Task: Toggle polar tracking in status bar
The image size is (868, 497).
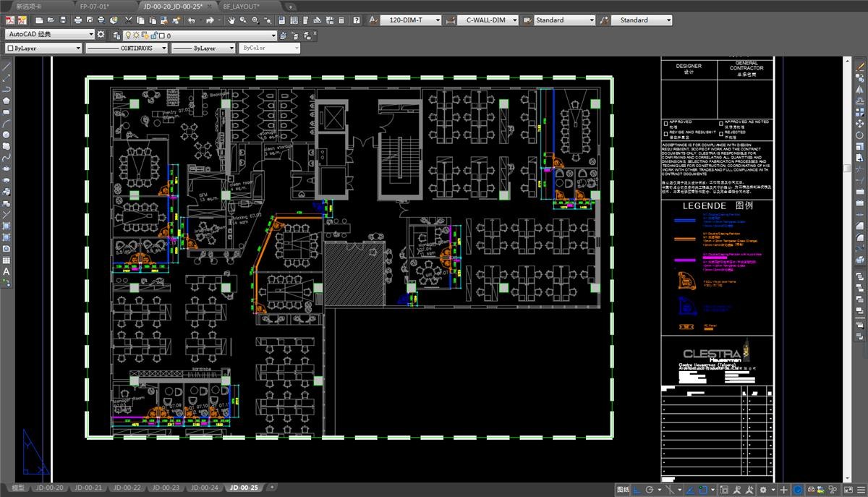Action: (650, 490)
